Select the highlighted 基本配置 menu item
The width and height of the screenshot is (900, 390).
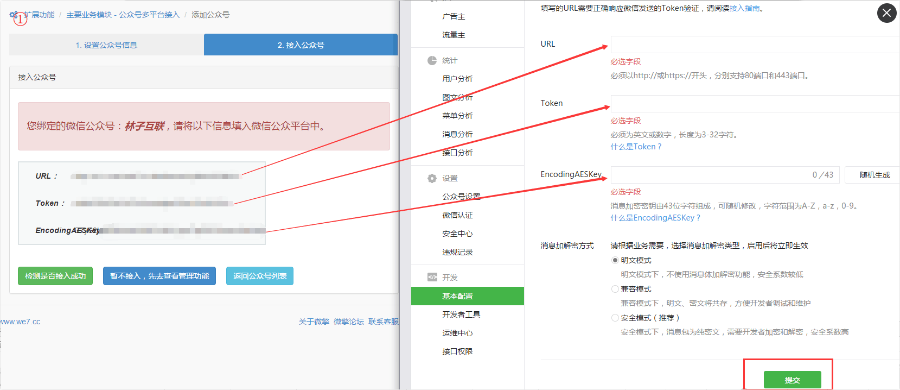tap(467, 296)
